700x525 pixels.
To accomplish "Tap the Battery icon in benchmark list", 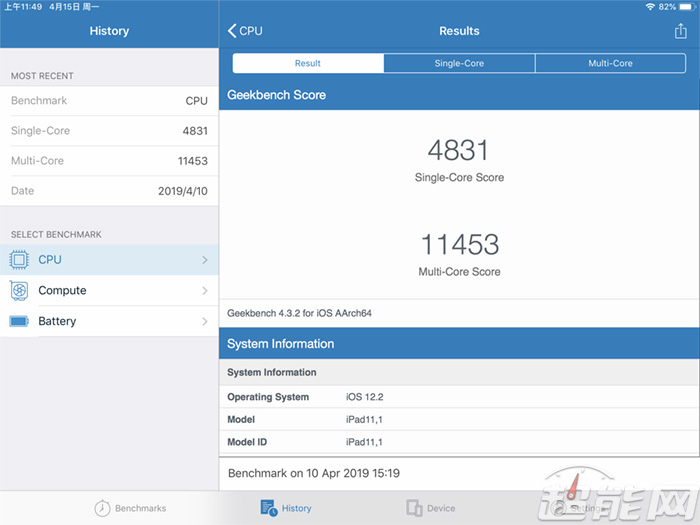I will 19,322.
